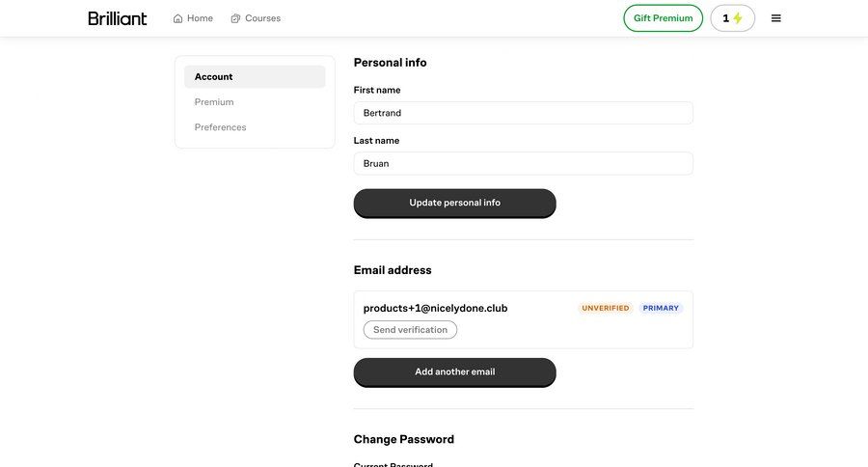The height and width of the screenshot is (467, 868).
Task: Click Update personal info button
Action: 454,203
